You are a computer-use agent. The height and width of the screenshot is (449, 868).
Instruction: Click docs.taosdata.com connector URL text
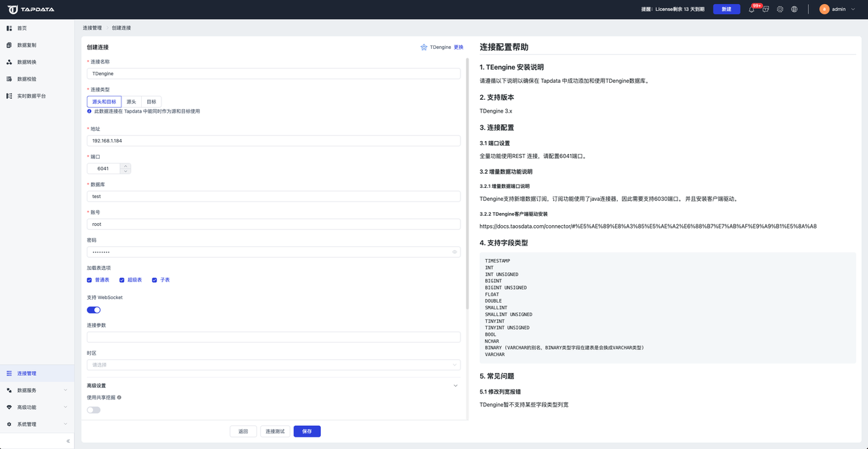tap(648, 227)
